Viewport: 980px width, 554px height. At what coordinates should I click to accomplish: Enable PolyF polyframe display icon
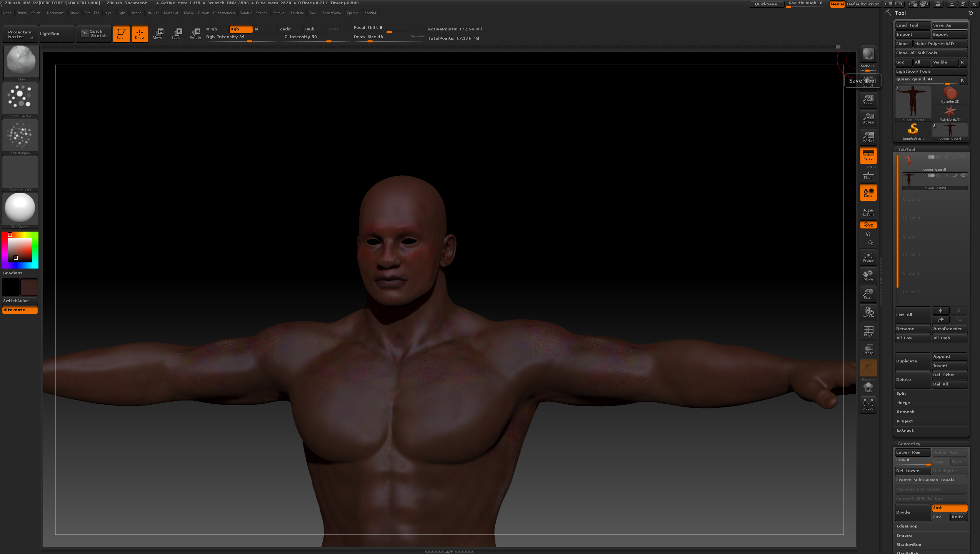[x=868, y=331]
